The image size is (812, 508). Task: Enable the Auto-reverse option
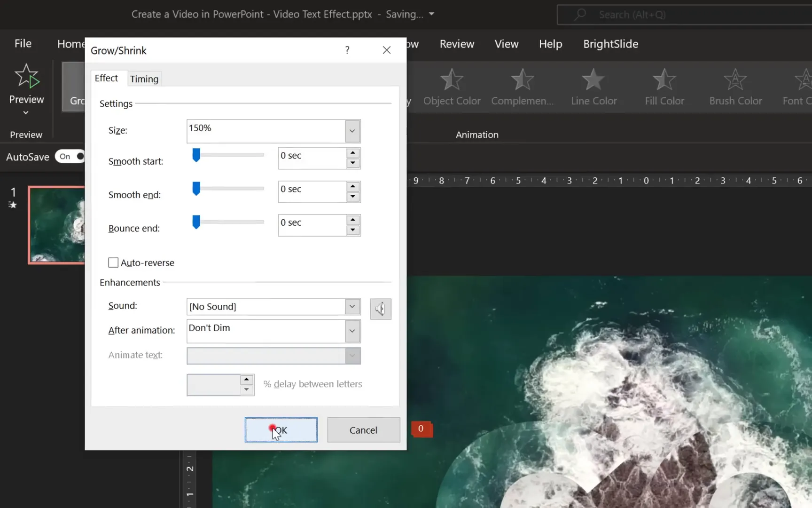pyautogui.click(x=113, y=262)
